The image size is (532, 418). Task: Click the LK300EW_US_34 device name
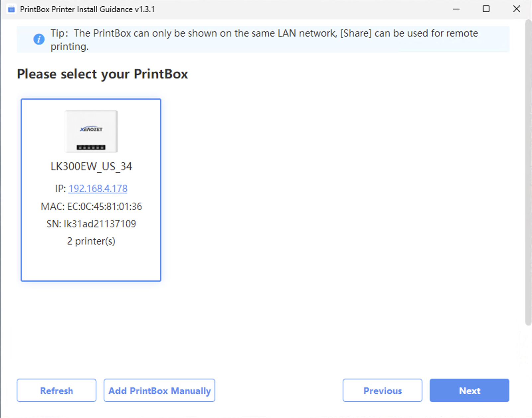point(91,166)
